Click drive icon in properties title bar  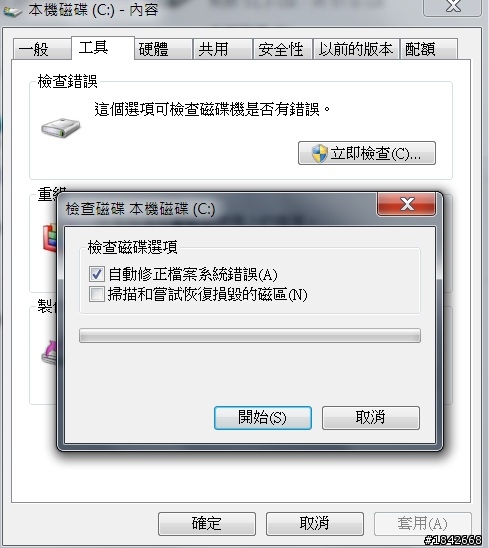click(13, 12)
